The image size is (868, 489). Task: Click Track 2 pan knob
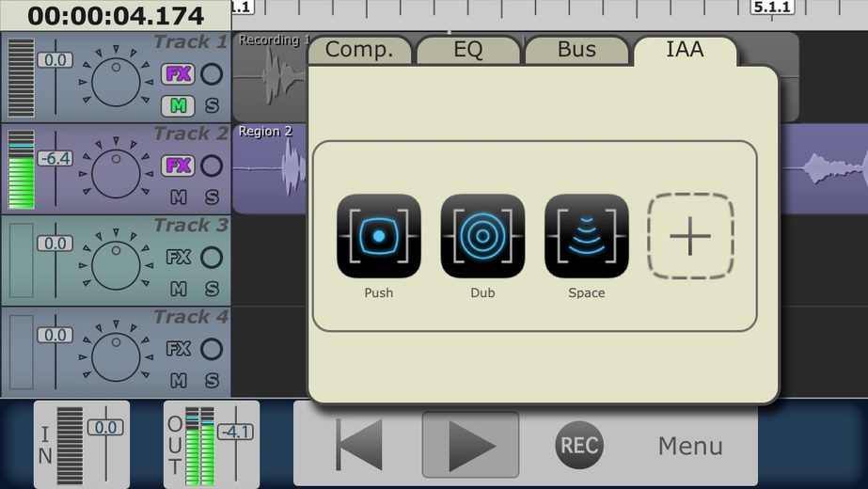(x=116, y=174)
